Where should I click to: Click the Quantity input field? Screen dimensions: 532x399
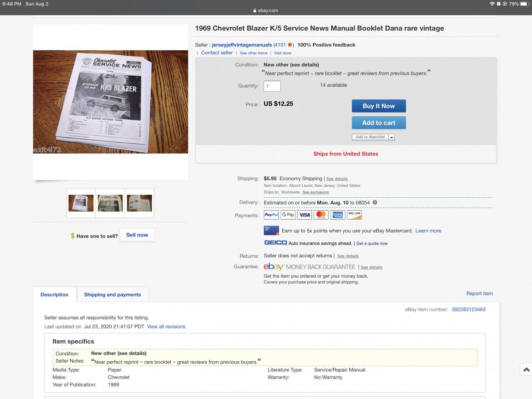[x=272, y=86]
